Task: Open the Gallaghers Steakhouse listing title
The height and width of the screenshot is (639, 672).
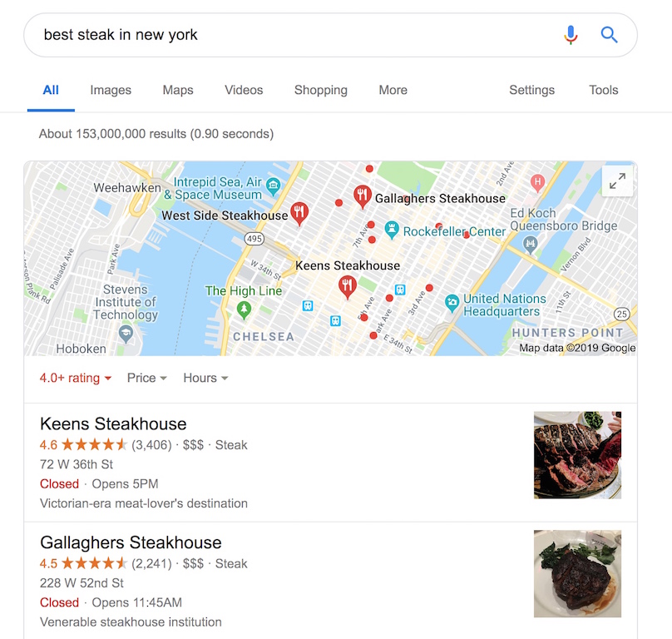Action: click(x=131, y=542)
